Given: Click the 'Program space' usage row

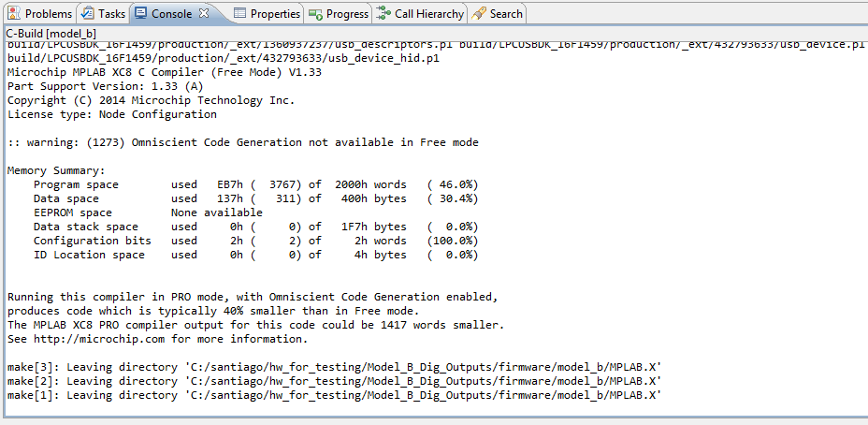Looking at the screenshot, I should pos(255,184).
